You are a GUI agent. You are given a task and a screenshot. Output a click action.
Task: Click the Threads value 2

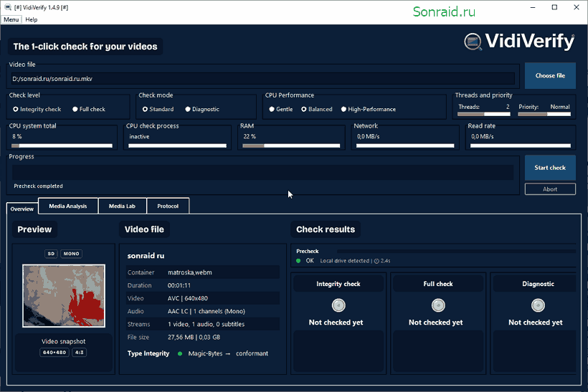[x=508, y=107]
